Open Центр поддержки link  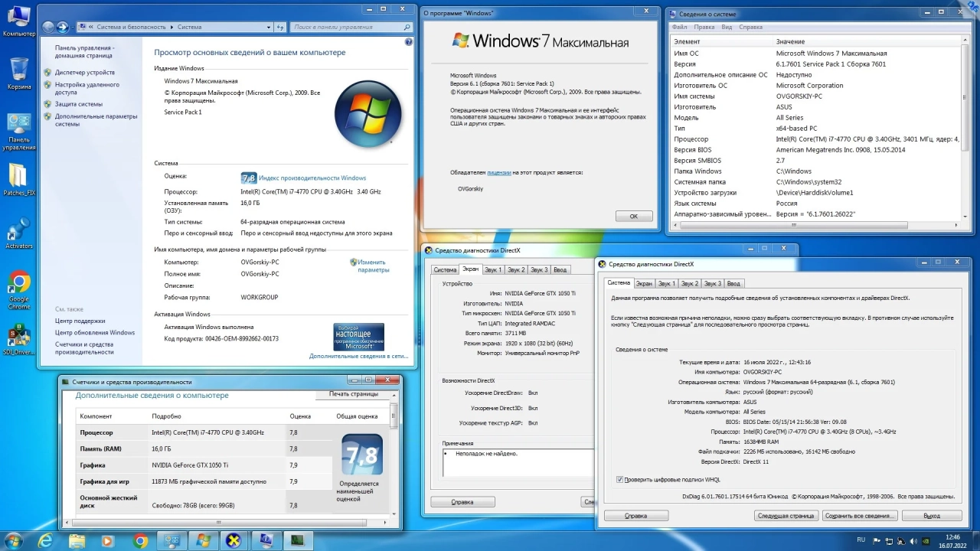(80, 321)
